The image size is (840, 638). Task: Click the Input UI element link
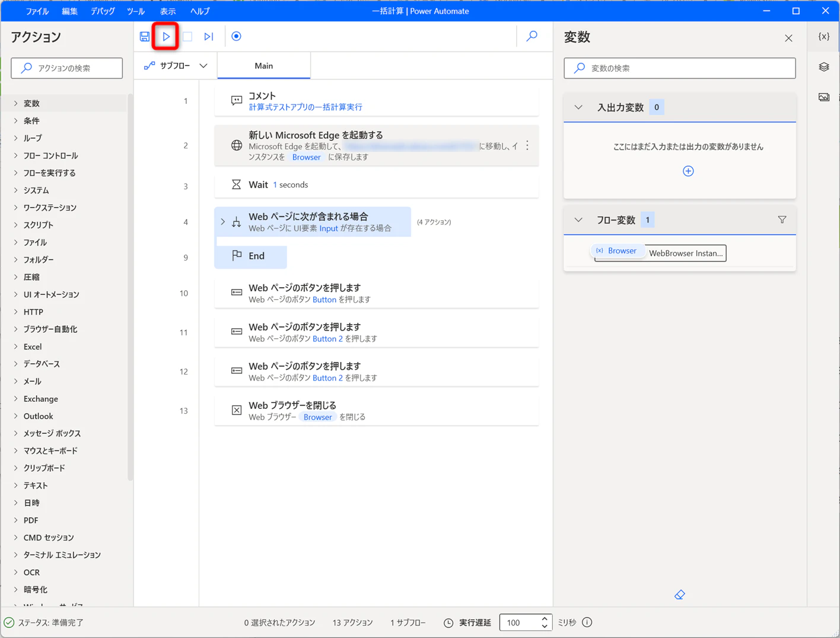[329, 228]
